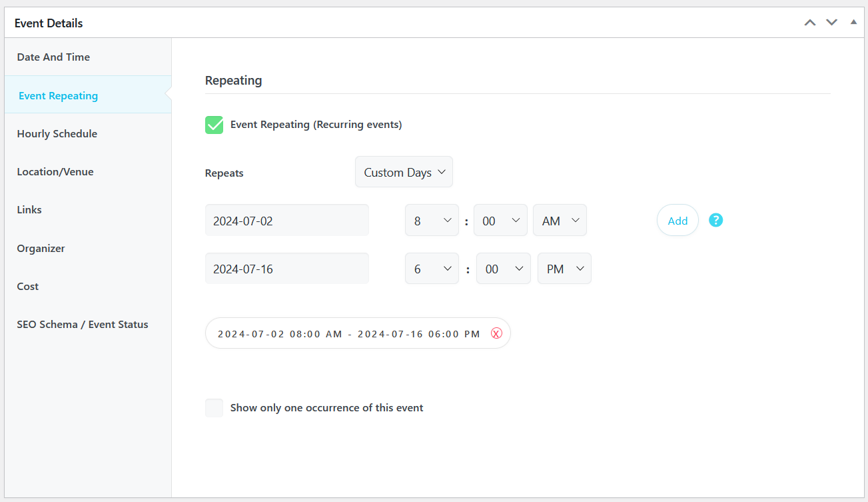Open the Links tab
The width and height of the screenshot is (868, 502).
[x=88, y=209]
